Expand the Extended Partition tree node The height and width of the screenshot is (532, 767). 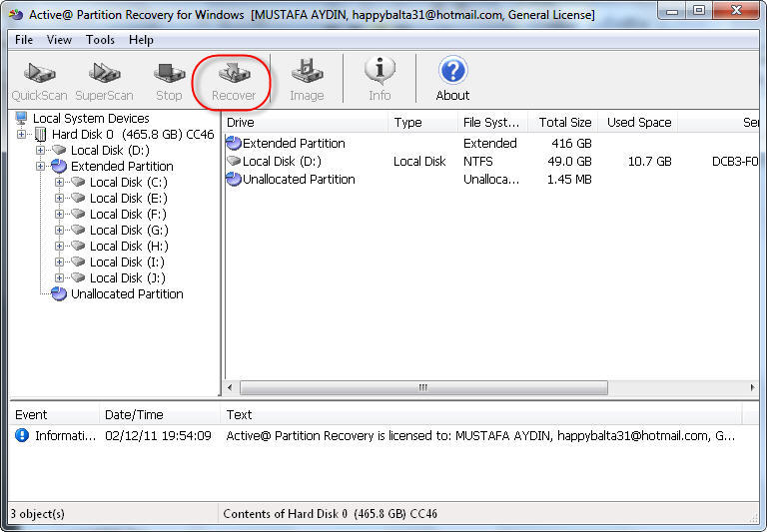(40, 167)
